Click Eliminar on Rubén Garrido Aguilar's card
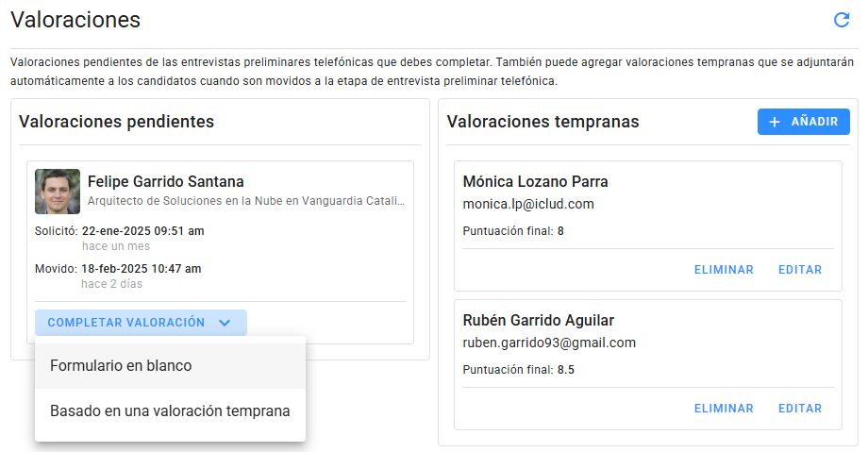Viewport: 868px width, 452px height. pyautogui.click(x=724, y=409)
